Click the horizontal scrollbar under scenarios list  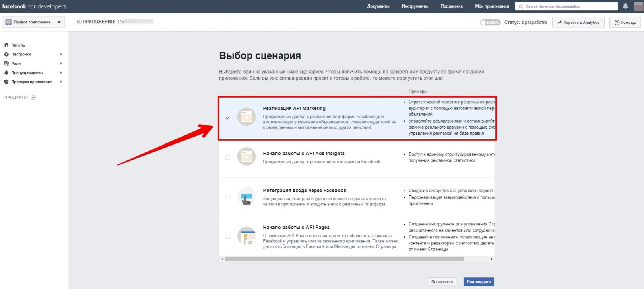(344, 259)
